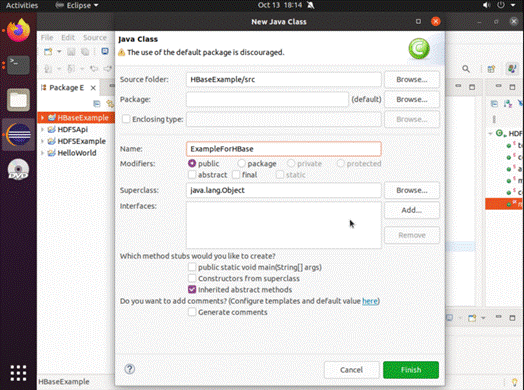Open Firefox from the Ubuntu dock

coord(18,30)
